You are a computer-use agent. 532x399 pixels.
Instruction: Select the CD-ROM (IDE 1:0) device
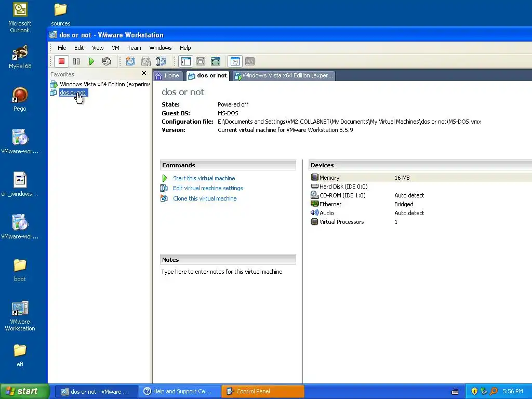tap(421, 195)
